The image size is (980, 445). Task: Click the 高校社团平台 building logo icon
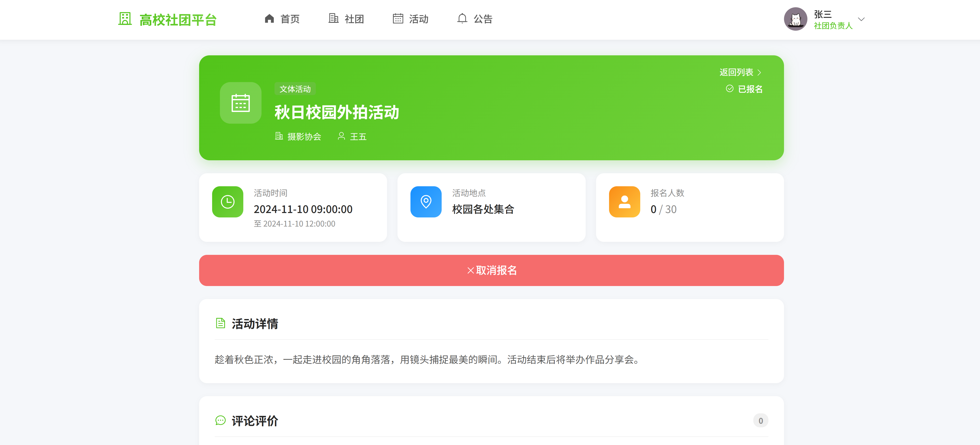125,19
